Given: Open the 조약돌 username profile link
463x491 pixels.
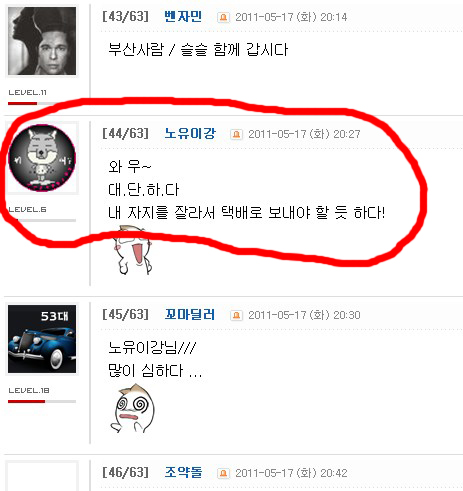Looking at the screenshot, I should click(x=183, y=472).
